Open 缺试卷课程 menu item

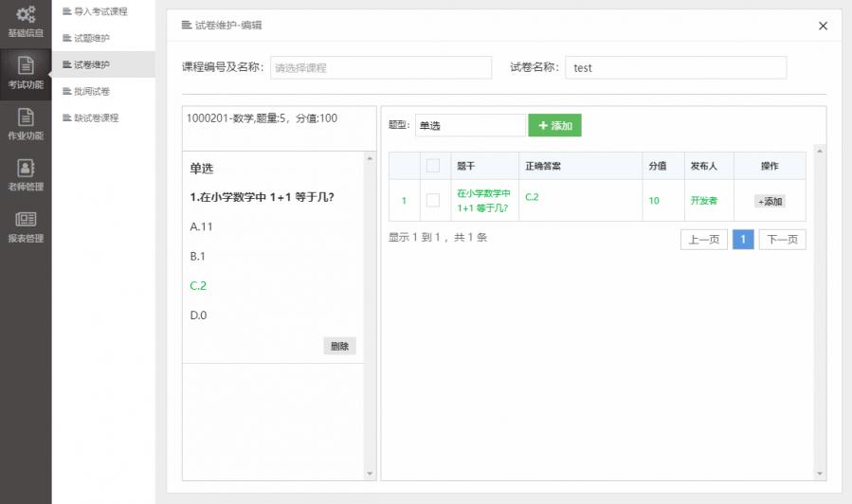(x=97, y=117)
